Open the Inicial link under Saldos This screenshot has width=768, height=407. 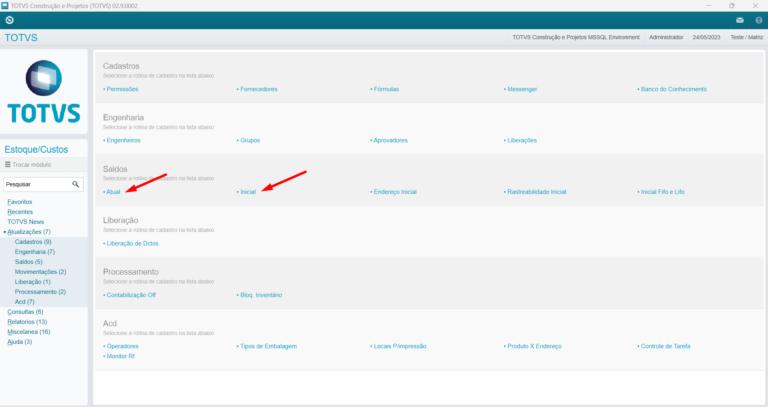pyautogui.click(x=247, y=191)
